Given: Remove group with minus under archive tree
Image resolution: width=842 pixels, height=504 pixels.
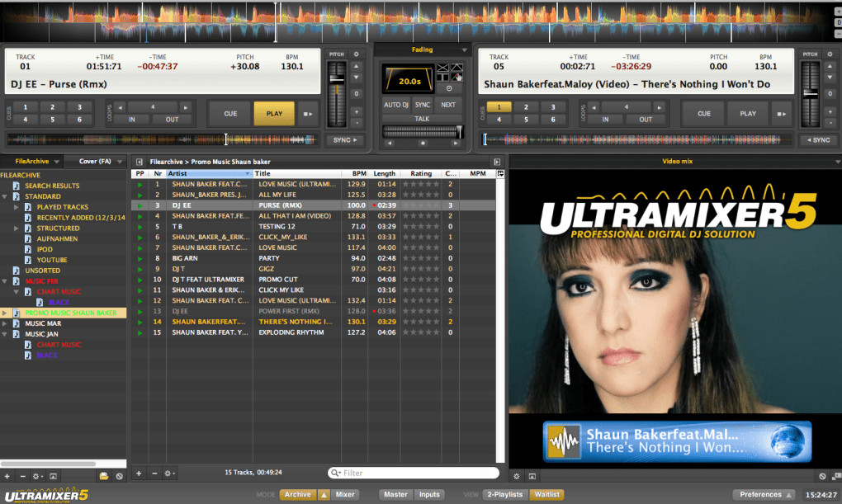Looking at the screenshot, I should [22, 476].
